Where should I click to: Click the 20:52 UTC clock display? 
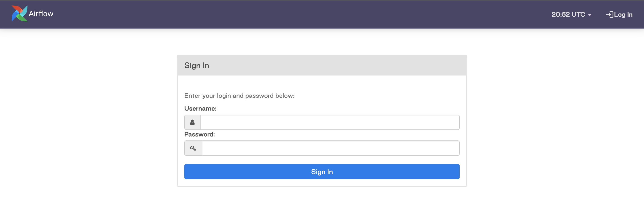568,14
